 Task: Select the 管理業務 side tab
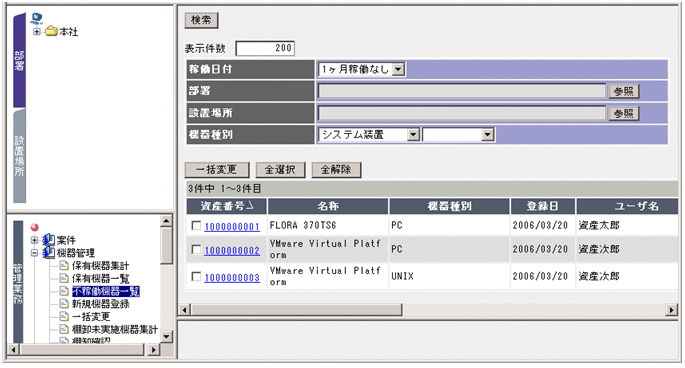(18, 282)
